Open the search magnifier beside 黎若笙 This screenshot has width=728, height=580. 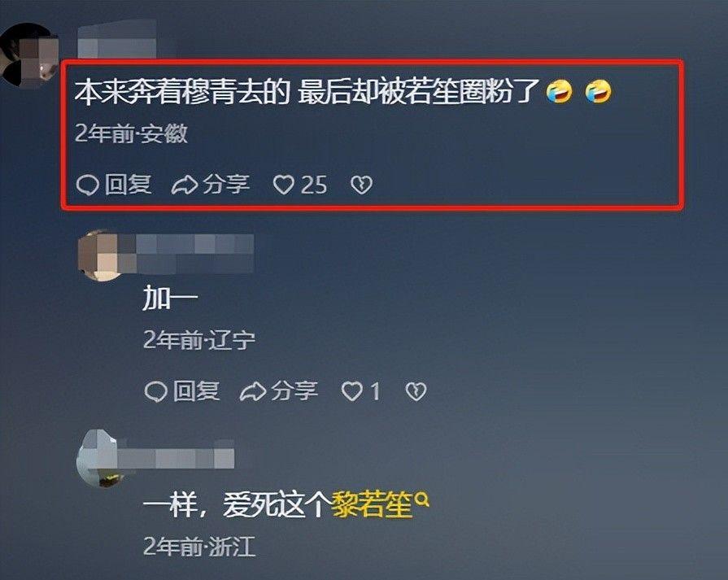point(421,499)
